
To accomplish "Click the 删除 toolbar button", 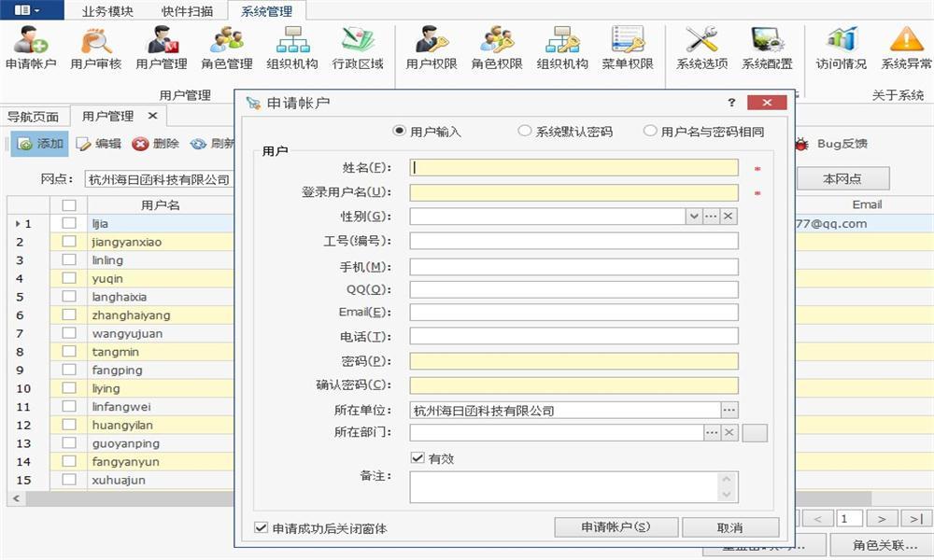I will (156, 144).
